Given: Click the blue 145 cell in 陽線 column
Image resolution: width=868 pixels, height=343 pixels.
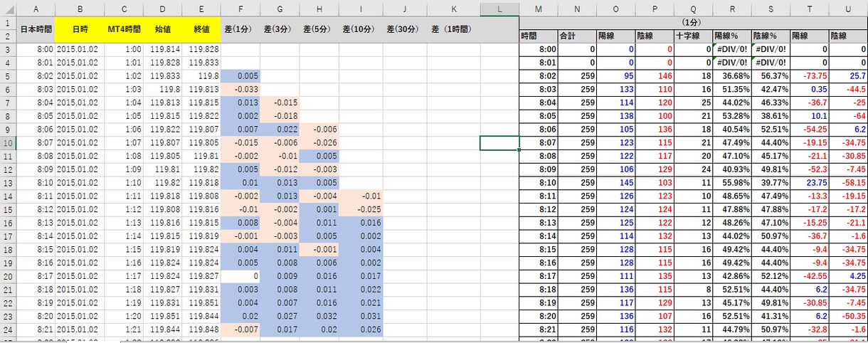Looking at the screenshot, I should coord(615,182).
